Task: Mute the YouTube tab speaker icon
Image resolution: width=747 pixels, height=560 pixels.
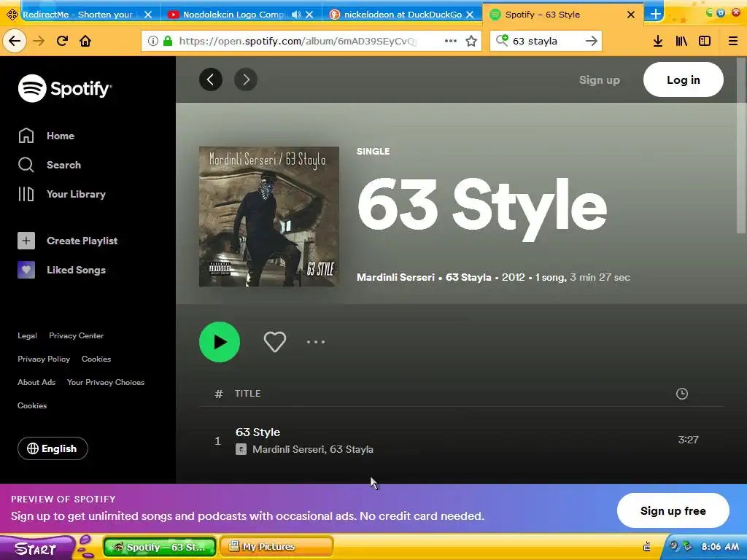Action: pyautogui.click(x=297, y=15)
